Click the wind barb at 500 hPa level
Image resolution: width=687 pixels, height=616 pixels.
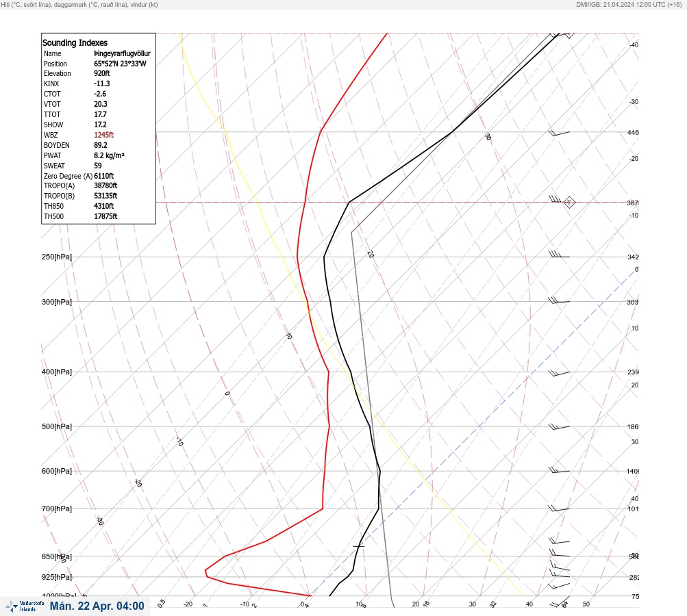coord(559,426)
